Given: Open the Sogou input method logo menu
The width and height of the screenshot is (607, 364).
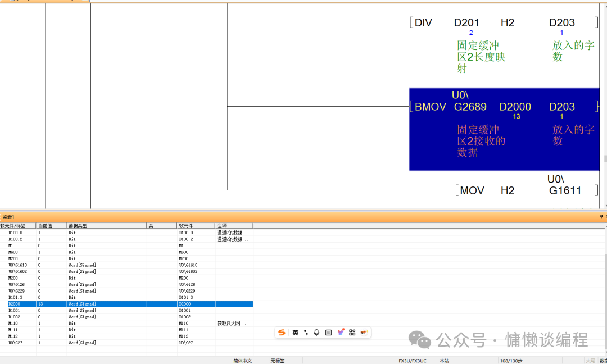Looking at the screenshot, I should (x=282, y=333).
